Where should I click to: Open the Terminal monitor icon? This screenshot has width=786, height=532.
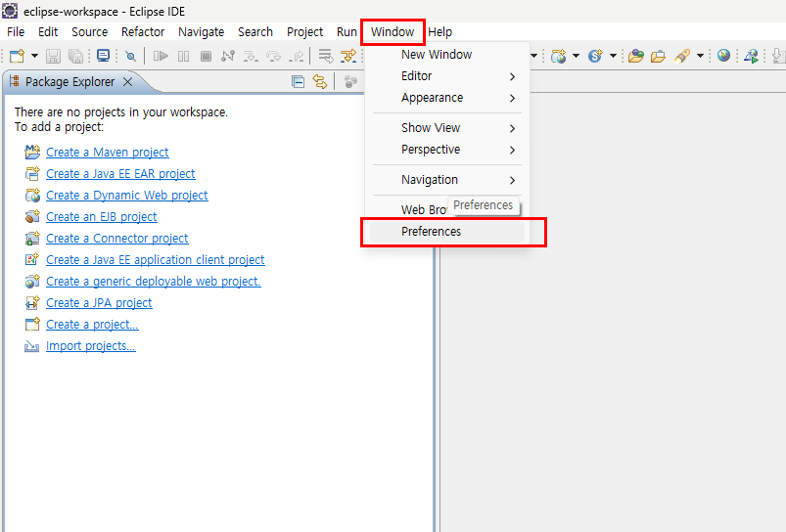(x=103, y=56)
